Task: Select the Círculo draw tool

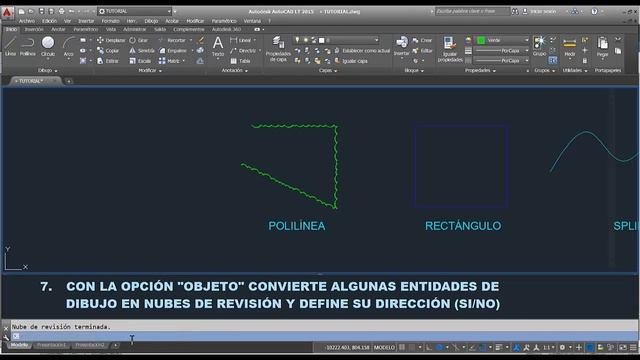Action: 48,47
